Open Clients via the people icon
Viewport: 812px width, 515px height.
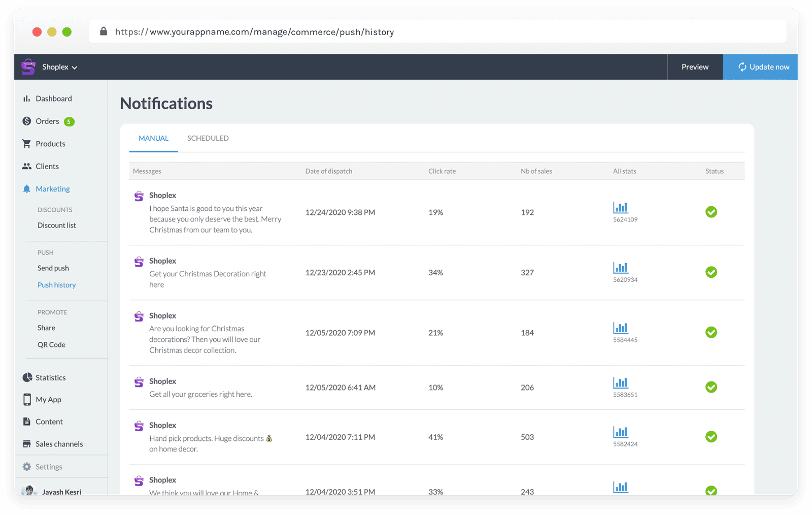pos(26,166)
